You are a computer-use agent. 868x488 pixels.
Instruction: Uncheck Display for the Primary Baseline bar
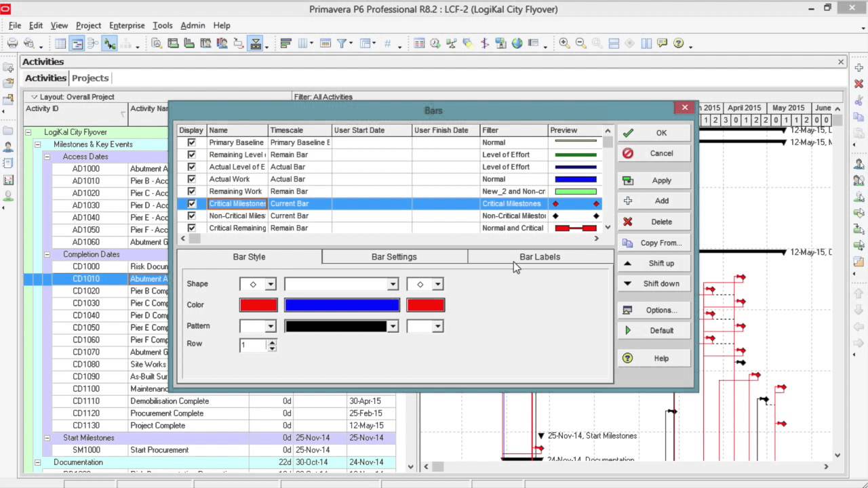click(x=192, y=142)
